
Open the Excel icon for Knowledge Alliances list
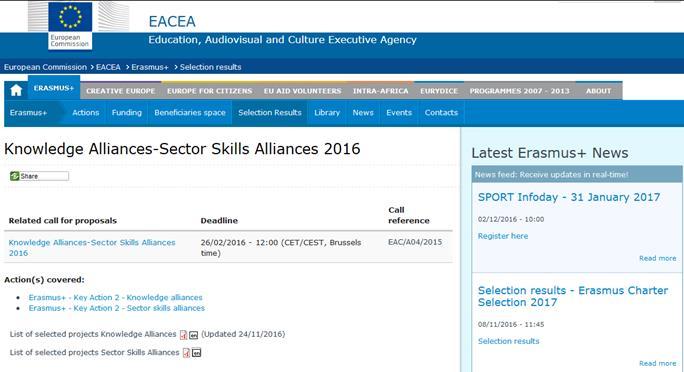tap(194, 335)
